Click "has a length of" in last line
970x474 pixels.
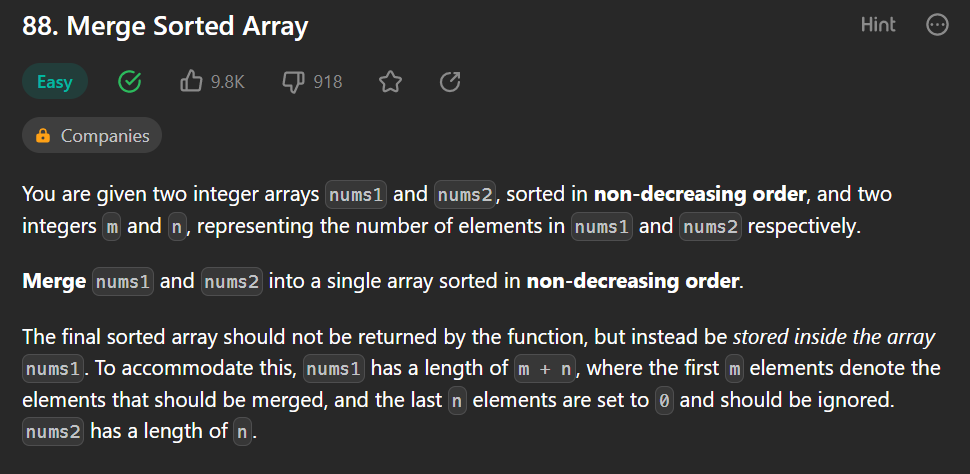point(159,431)
